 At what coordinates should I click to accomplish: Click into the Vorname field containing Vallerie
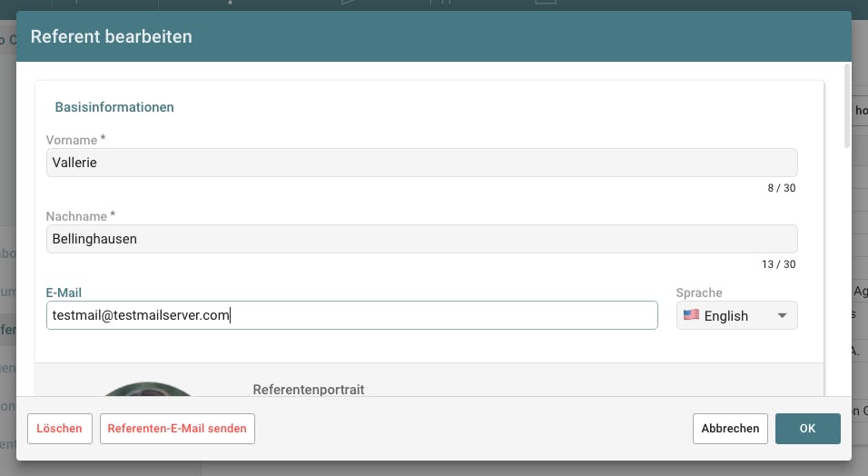421,163
